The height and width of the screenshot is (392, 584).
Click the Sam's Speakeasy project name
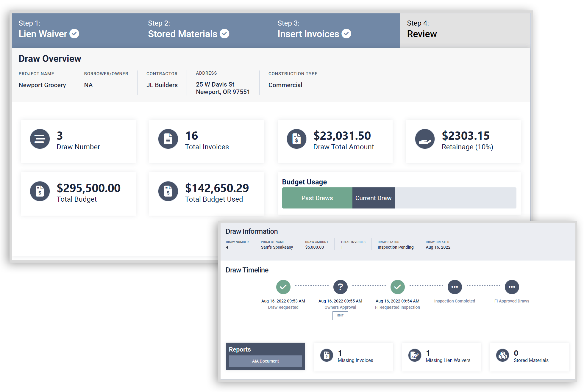pos(277,247)
